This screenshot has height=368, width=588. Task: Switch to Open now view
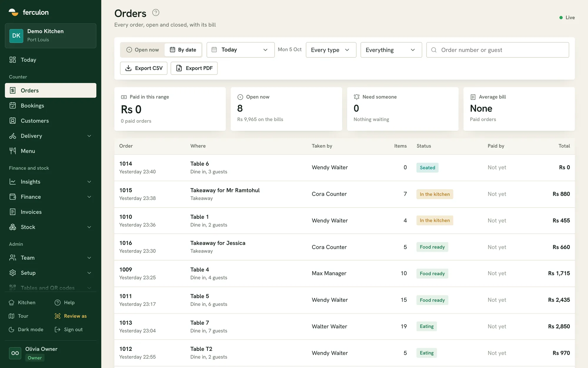coord(143,50)
